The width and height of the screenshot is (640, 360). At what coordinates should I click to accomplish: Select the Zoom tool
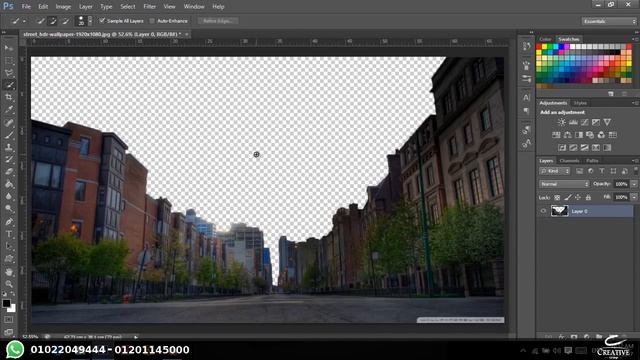pyautogui.click(x=9, y=284)
